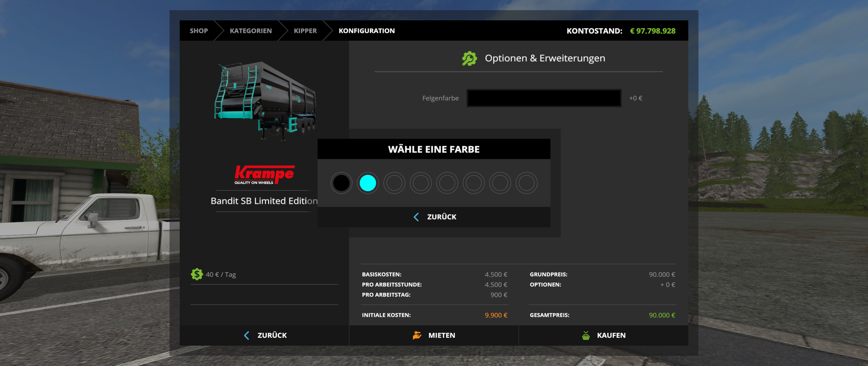Click the 'Bandit SB Limited Edition' name
The image size is (868, 366).
[264, 201]
